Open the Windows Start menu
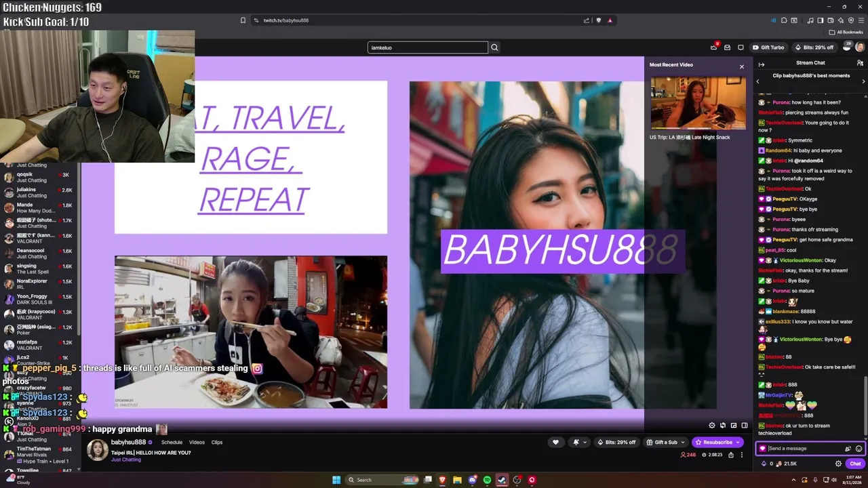868x488 pixels. tap(336, 480)
